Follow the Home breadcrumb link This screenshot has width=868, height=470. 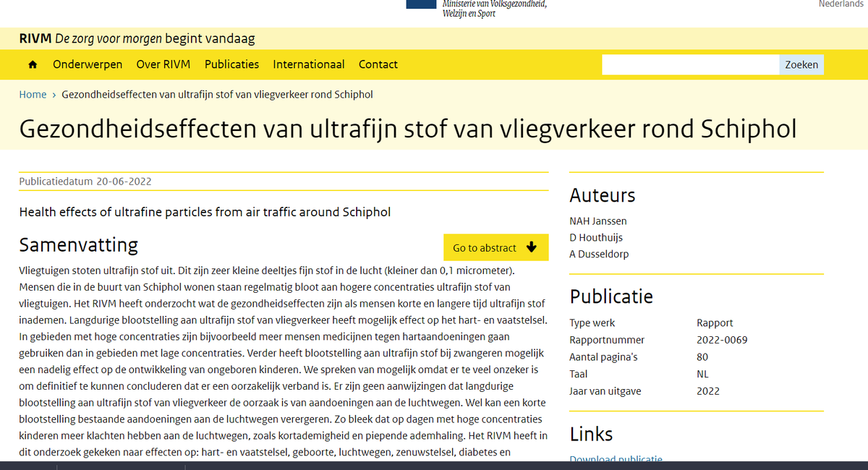pyautogui.click(x=33, y=95)
